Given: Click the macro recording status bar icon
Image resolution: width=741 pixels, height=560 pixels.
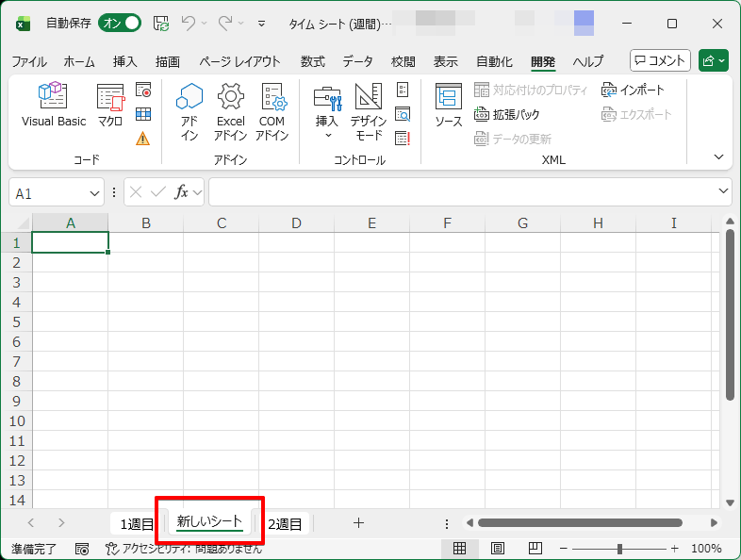Looking at the screenshot, I should point(82,549).
